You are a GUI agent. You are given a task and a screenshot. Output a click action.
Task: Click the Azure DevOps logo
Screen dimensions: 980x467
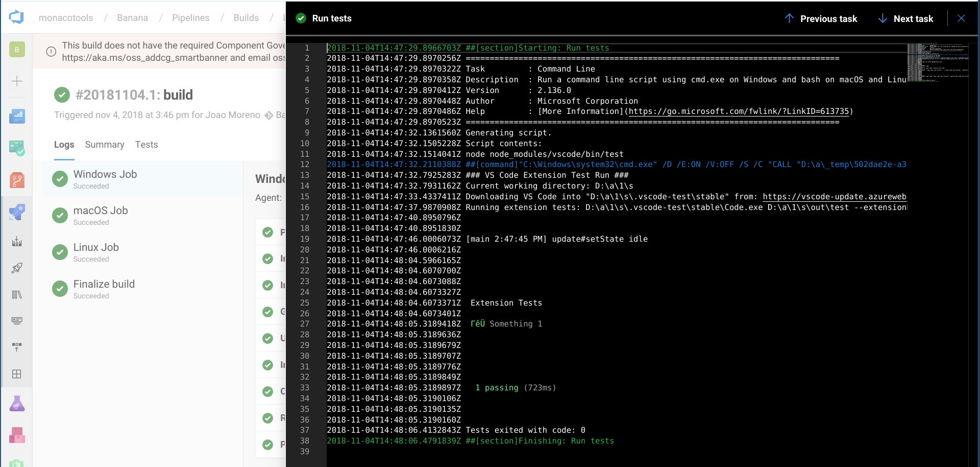[x=16, y=17]
